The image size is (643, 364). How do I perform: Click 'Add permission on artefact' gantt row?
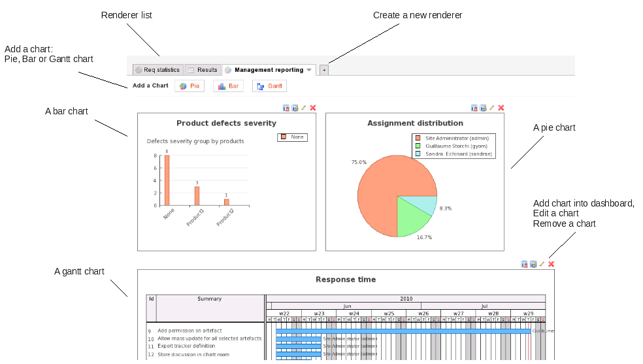[x=190, y=331]
